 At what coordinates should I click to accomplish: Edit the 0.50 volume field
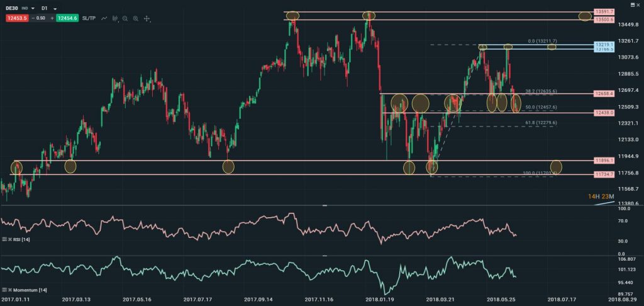pos(41,18)
